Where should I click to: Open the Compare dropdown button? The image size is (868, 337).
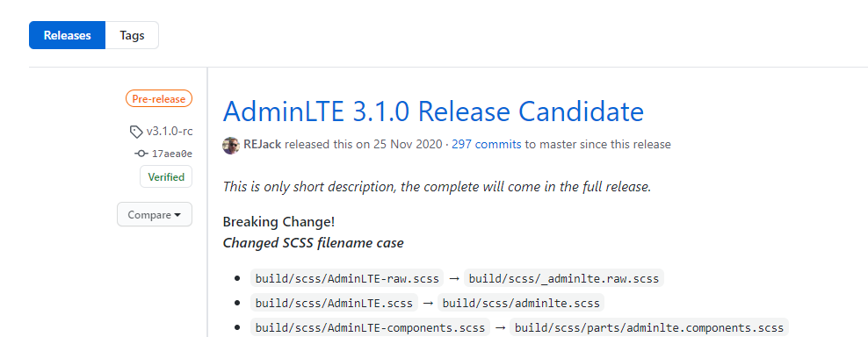155,215
